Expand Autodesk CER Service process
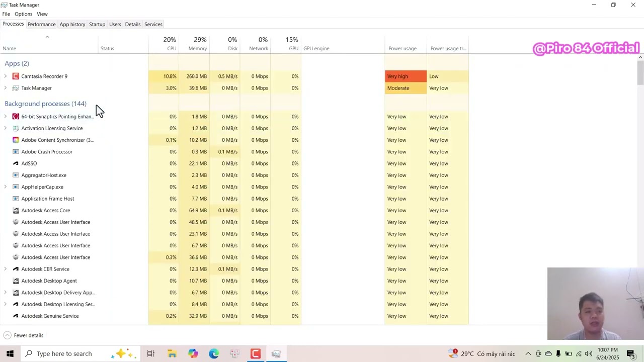644x362 pixels. pos(5,269)
